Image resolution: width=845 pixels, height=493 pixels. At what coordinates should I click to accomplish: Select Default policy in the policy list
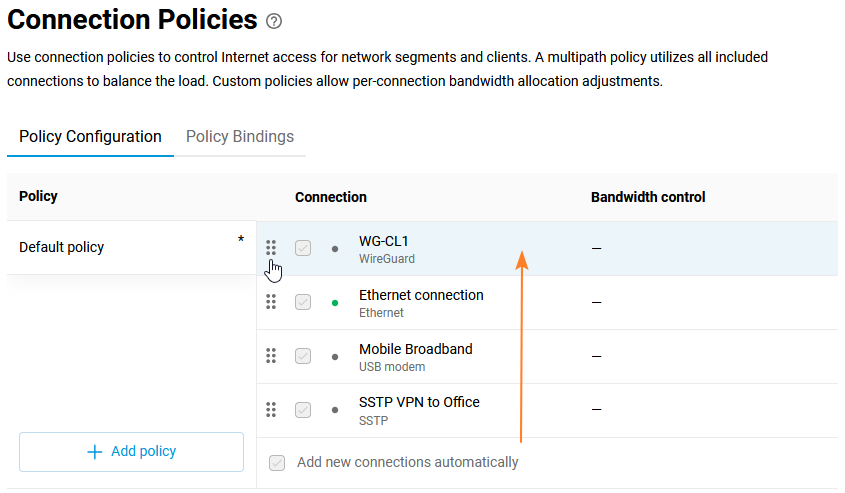(x=62, y=247)
